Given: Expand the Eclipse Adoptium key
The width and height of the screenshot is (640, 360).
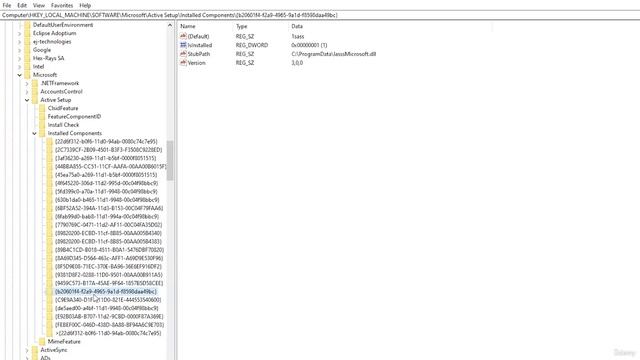Looking at the screenshot, I should [x=20, y=33].
